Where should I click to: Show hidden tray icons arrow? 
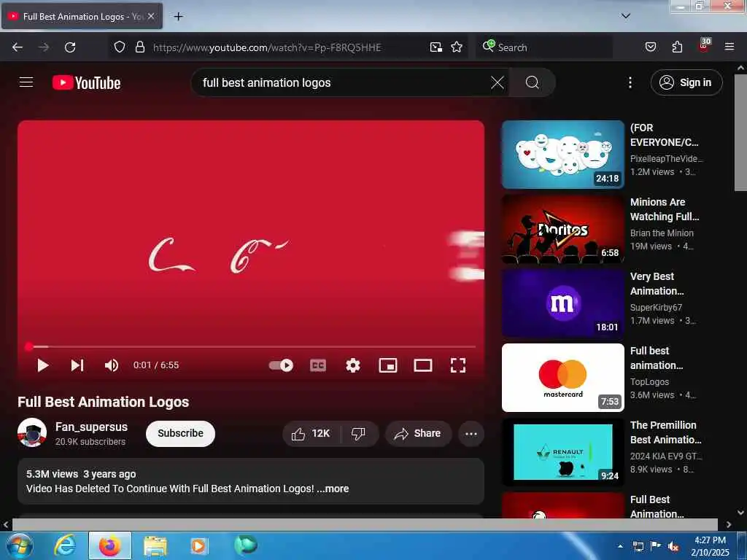click(x=620, y=545)
